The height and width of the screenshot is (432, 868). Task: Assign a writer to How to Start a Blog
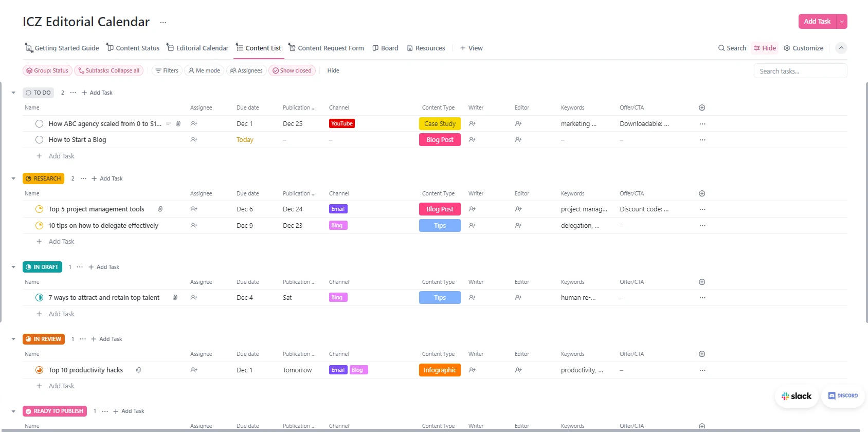point(472,140)
